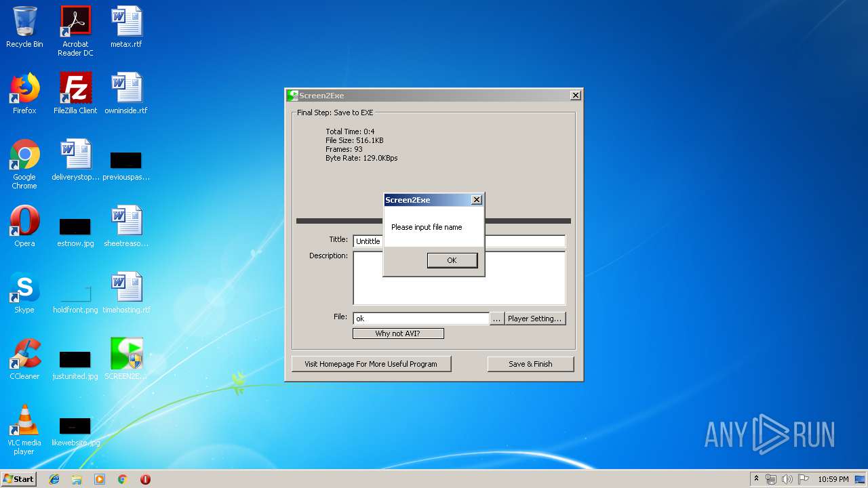Select deliverystop document icon
Image resolution: width=868 pixels, height=488 pixels.
click(75, 160)
